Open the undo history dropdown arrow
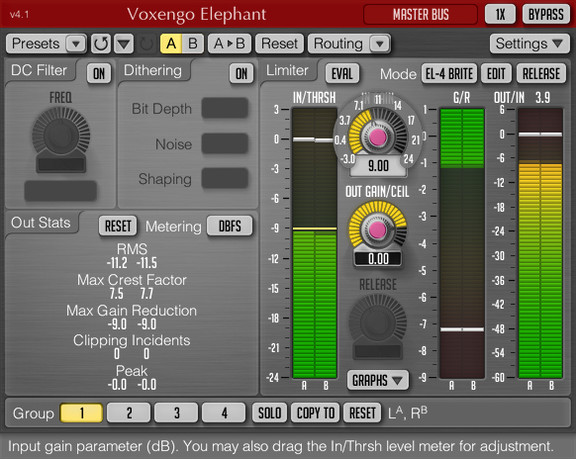Viewport: 576px width, 459px height. pos(123,44)
